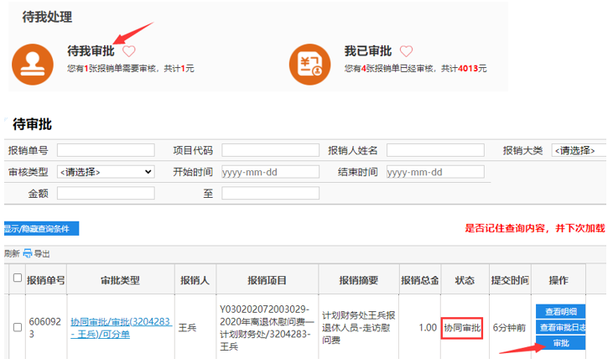This screenshot has height=364, width=613.
Task: Open the 待我审批 heading
Action: (91, 51)
